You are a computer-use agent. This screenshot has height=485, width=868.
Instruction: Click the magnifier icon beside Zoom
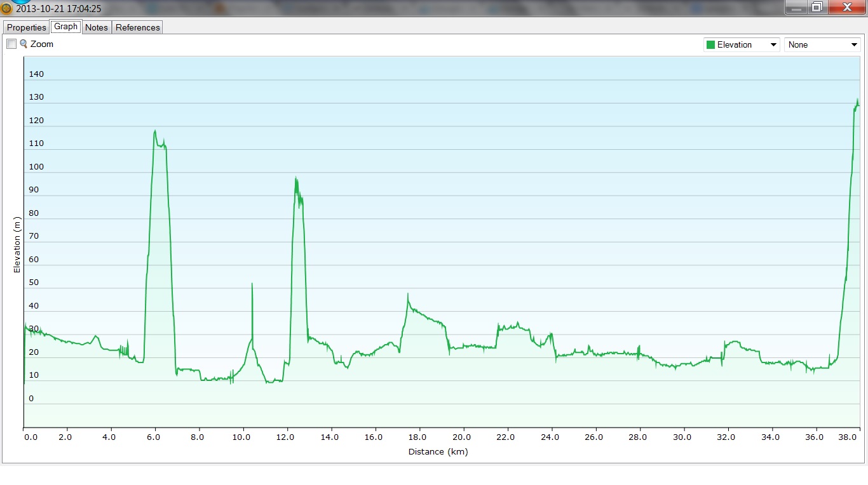tap(24, 44)
